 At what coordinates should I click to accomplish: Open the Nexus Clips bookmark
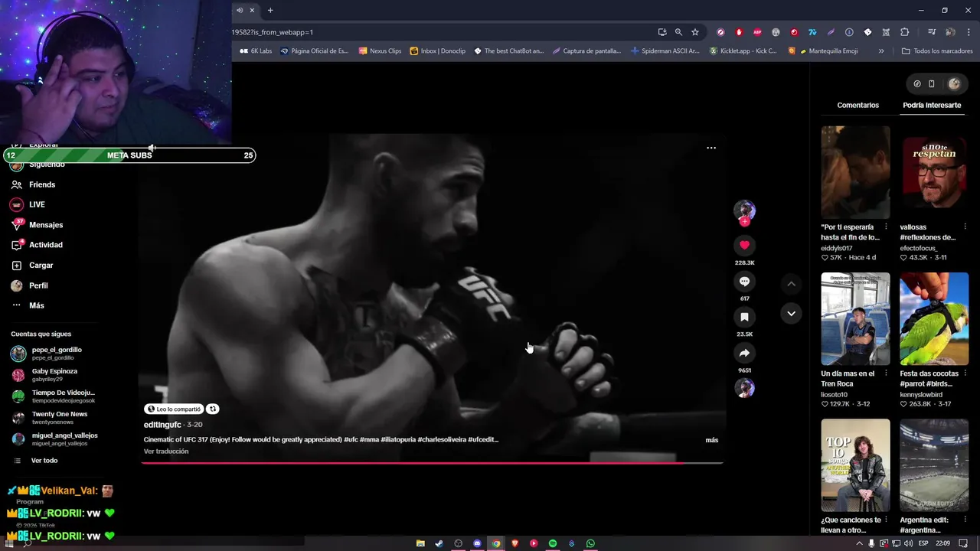pos(380,51)
